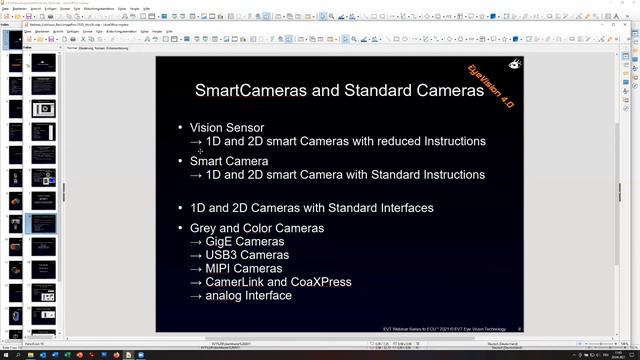Click Zoom & Pan magnifier in front toolbar
Viewport: 640px width, 360px height.
[x=354, y=39]
